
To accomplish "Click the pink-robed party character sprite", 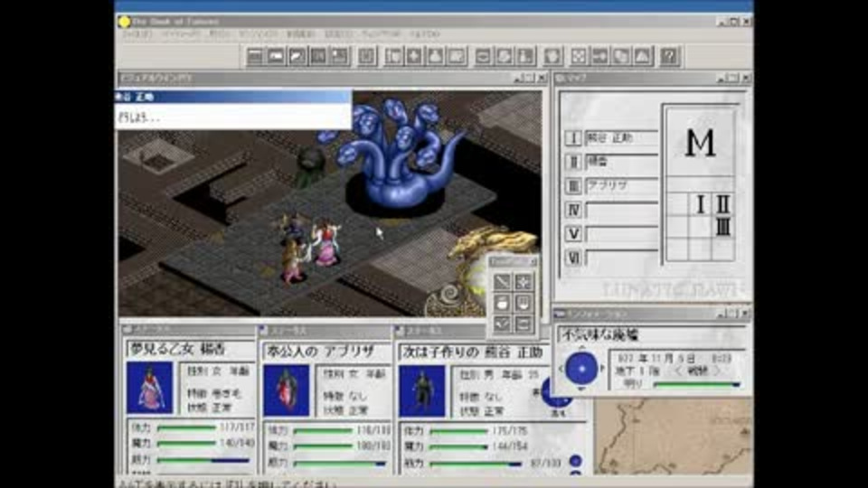I will click(x=326, y=243).
